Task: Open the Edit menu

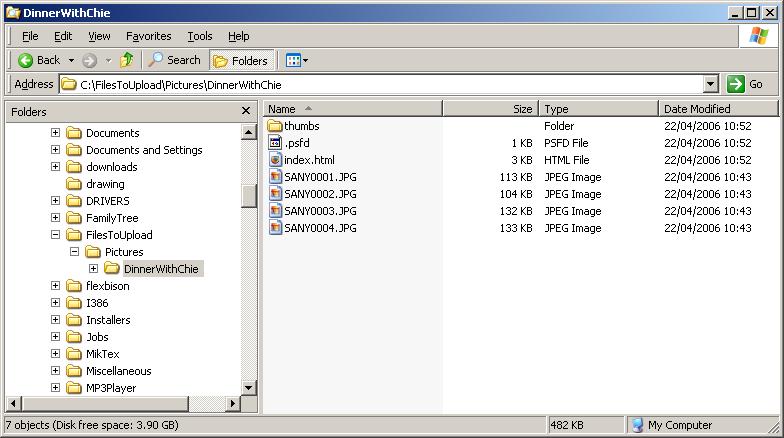Action: [63, 36]
